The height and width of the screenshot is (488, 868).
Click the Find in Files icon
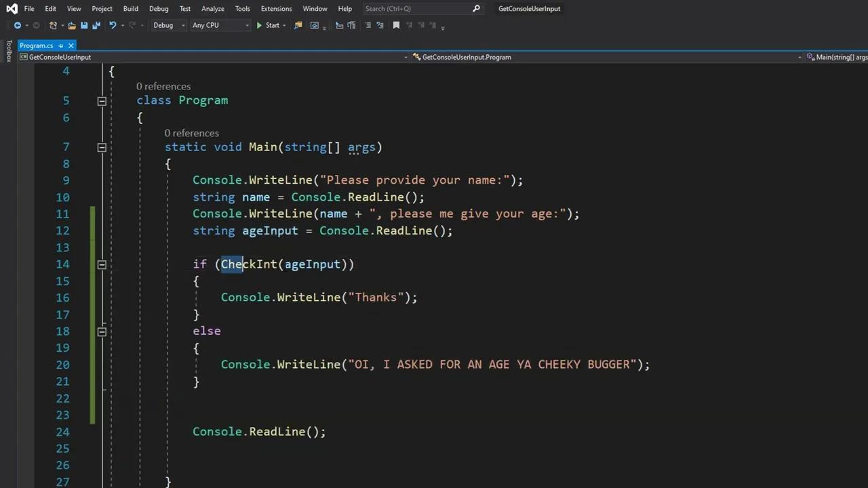tap(298, 25)
